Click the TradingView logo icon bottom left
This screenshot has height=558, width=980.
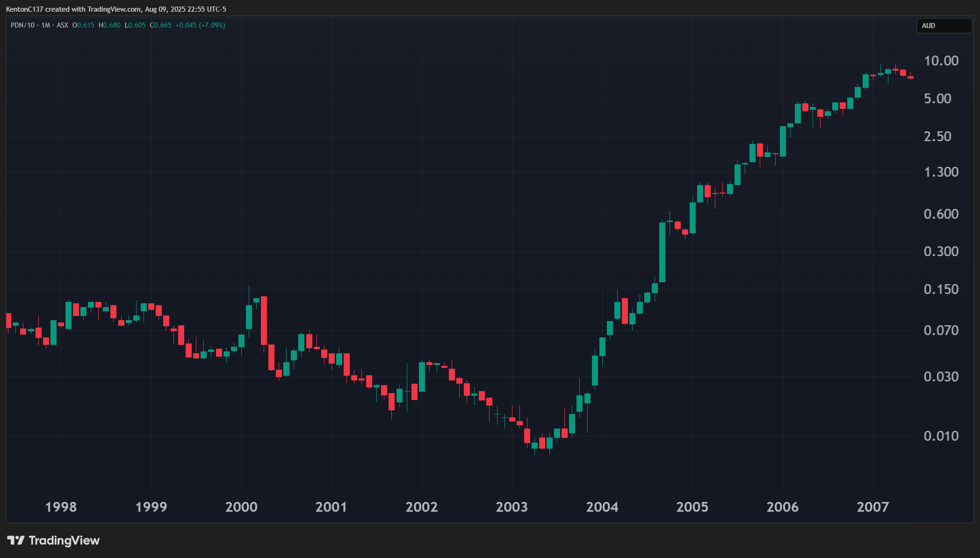(x=17, y=540)
